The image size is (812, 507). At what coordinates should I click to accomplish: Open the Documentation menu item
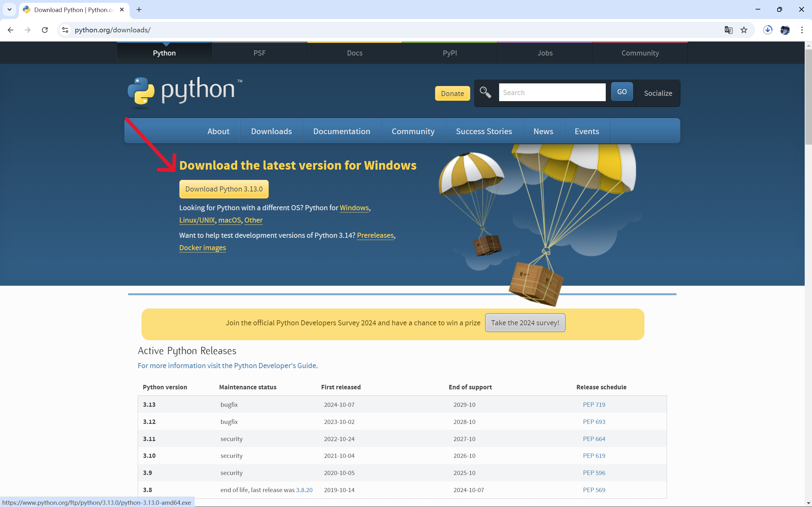click(x=341, y=131)
